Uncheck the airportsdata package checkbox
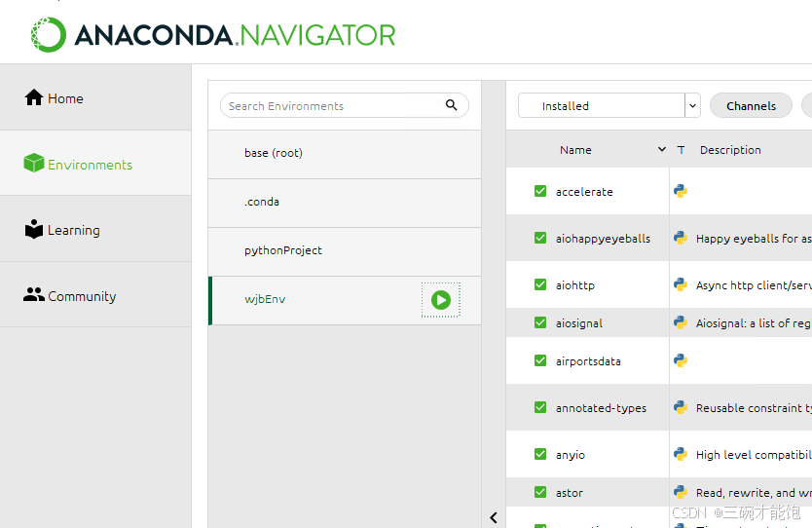Screen dimensions: 812x528 [540, 360]
